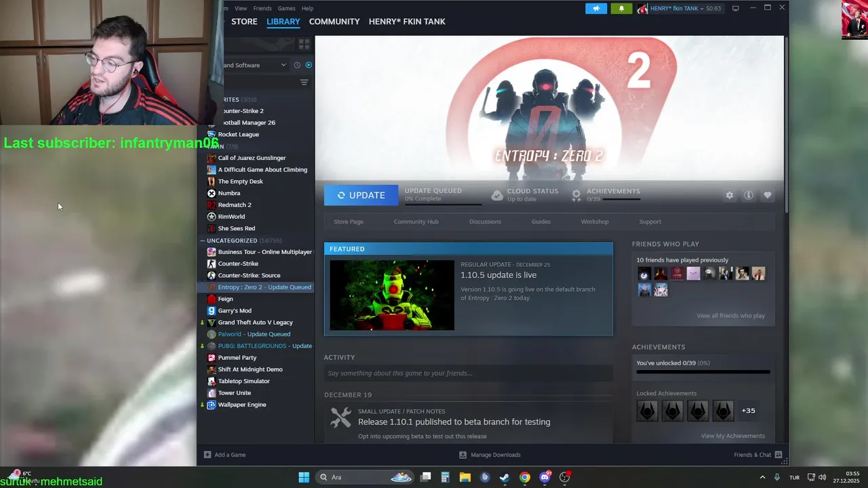868x488 pixels.
Task: Open the green notifications bell
Action: (x=621, y=8)
